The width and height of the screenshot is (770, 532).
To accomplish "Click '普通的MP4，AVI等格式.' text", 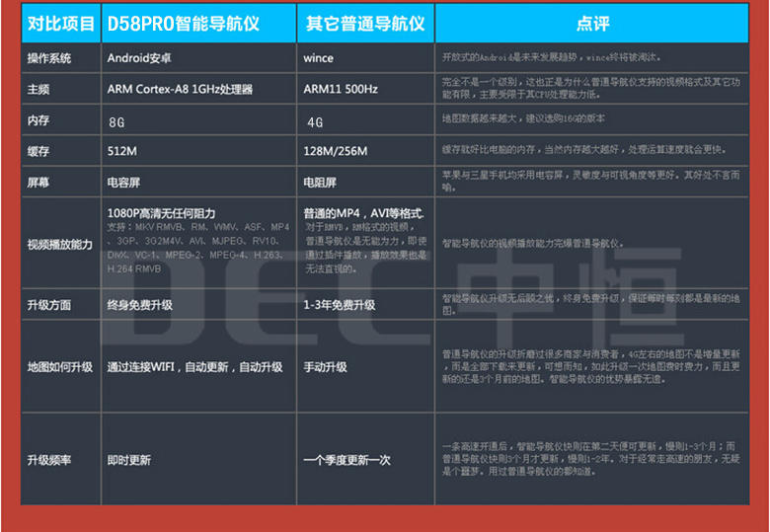I will click(x=364, y=213).
